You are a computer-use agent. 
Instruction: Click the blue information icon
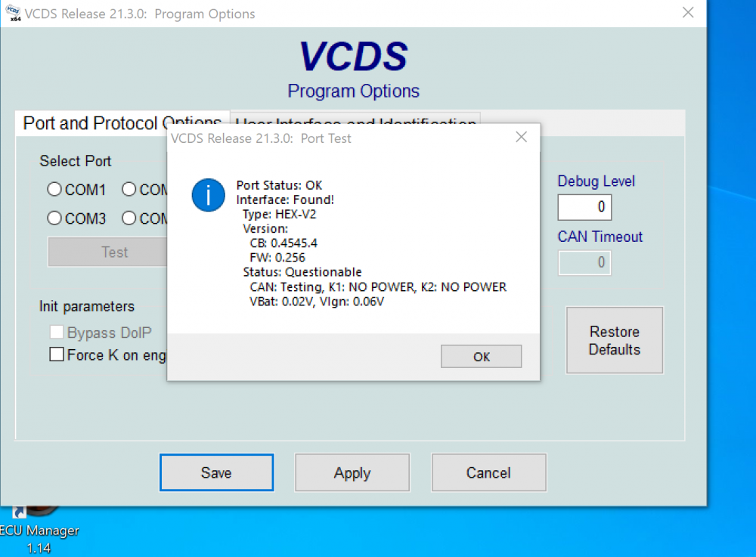(x=209, y=195)
